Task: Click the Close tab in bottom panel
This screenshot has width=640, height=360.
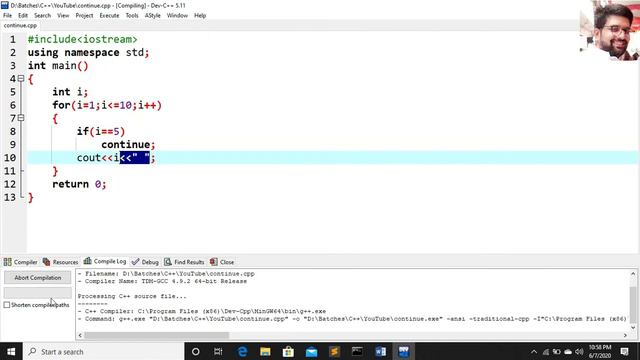Action: coord(222,262)
